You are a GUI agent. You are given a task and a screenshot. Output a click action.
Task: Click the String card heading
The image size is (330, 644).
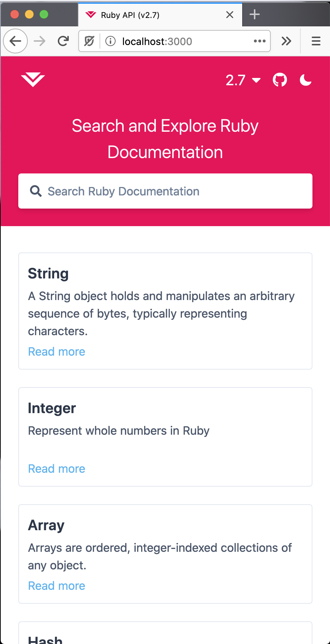tap(48, 274)
